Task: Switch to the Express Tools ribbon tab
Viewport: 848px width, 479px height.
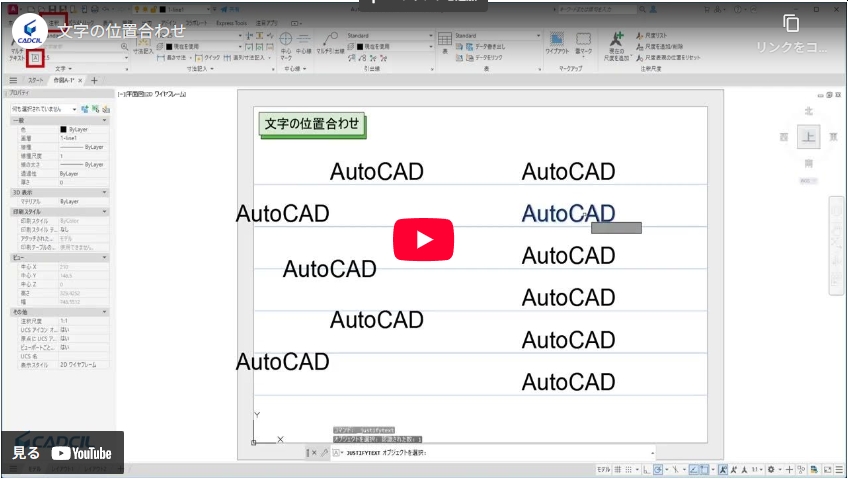Action: 231,23
